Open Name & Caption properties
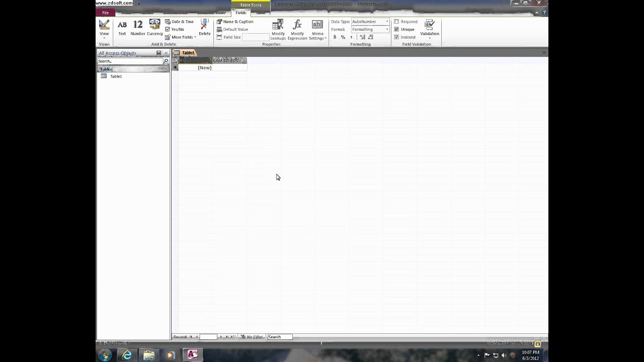The height and width of the screenshot is (362, 644). tap(235, 22)
